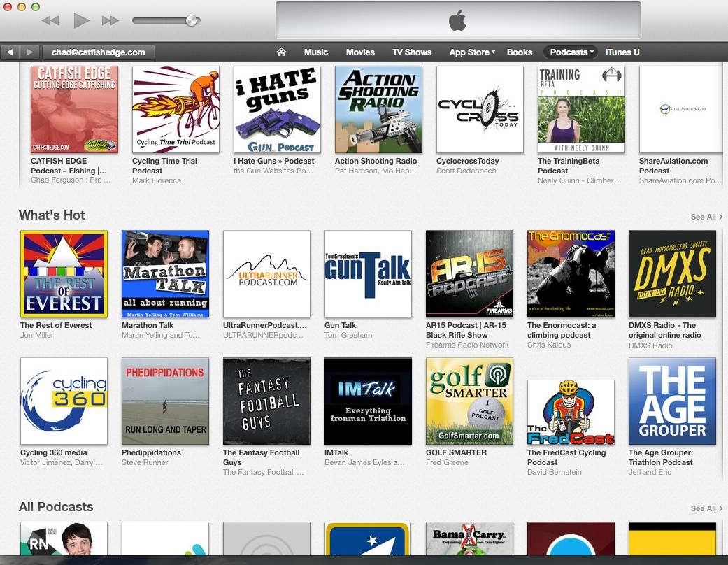Image resolution: width=728 pixels, height=565 pixels.
Task: Open The Age Grouper artwork
Action: pos(672,401)
